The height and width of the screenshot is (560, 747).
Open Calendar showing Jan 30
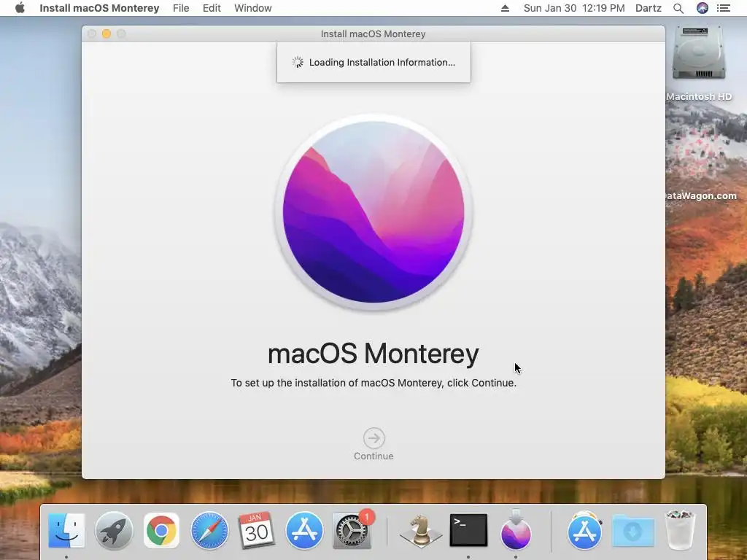click(x=256, y=529)
